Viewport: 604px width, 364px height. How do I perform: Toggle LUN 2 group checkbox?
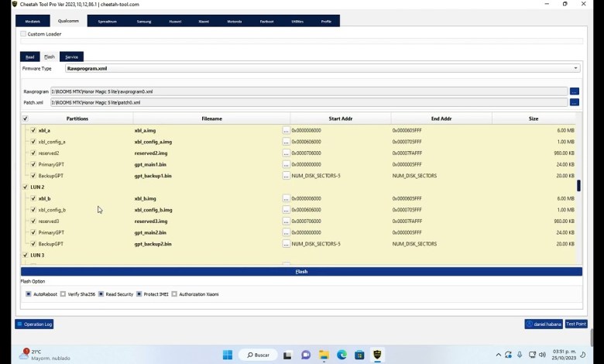click(26, 187)
